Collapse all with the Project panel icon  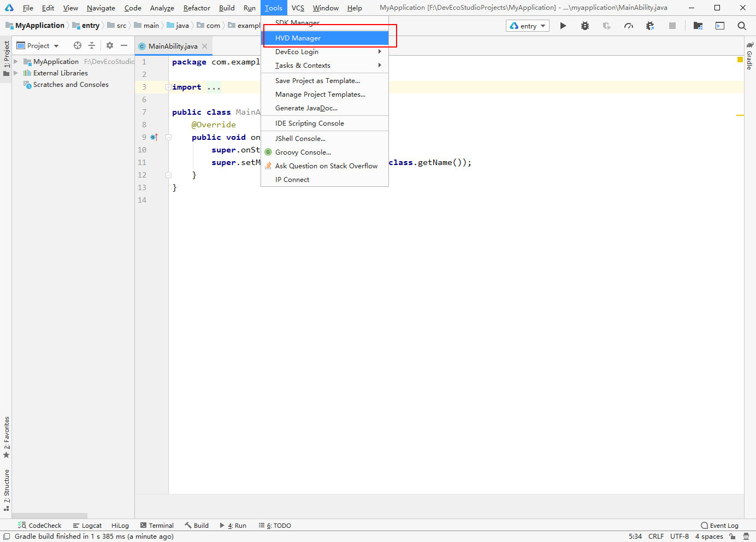tap(92, 46)
